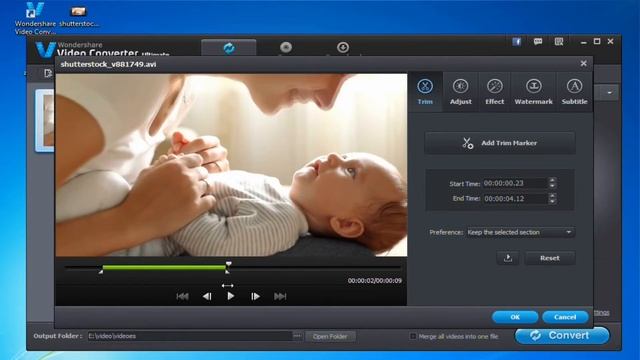Click the video preview frame

click(x=231, y=165)
